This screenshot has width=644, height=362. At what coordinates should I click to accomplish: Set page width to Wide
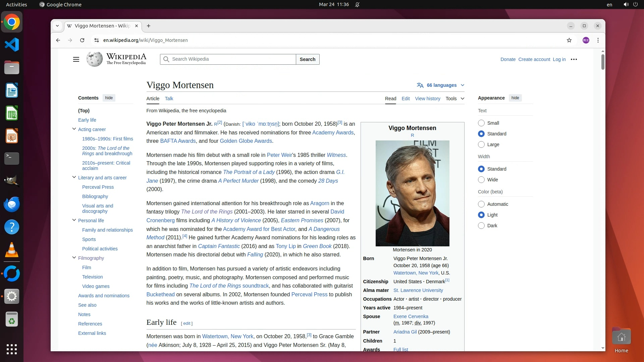click(x=481, y=180)
